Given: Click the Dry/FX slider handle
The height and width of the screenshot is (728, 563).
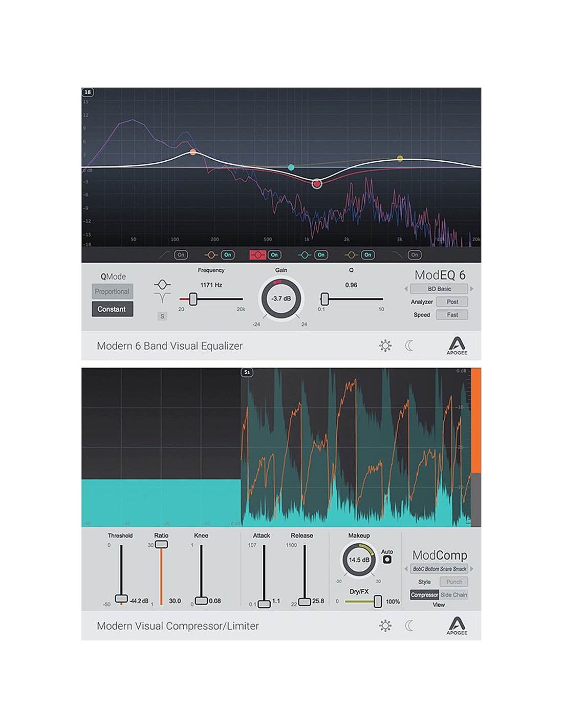Looking at the screenshot, I should (x=378, y=601).
